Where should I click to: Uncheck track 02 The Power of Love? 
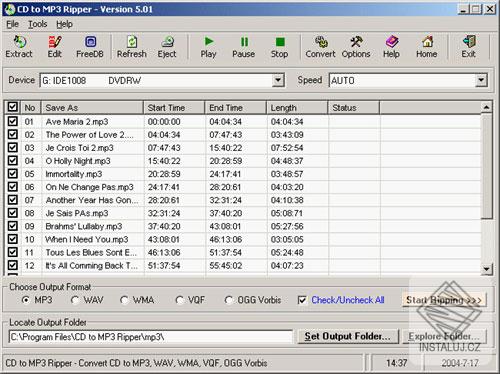coord(13,134)
